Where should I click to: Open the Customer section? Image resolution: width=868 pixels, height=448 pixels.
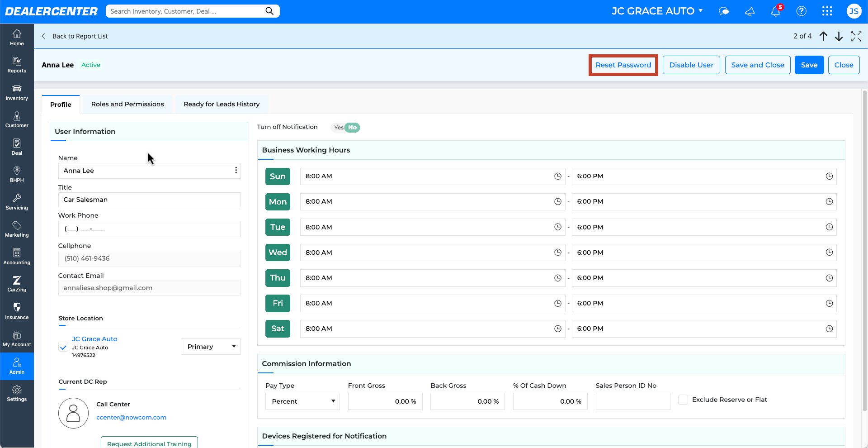coord(17,119)
